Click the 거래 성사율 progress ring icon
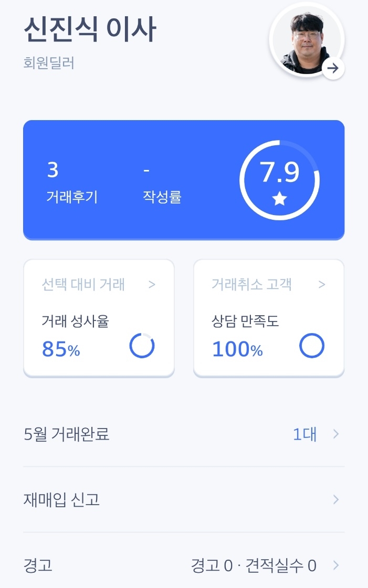Image resolution: width=368 pixels, height=588 pixels. click(142, 346)
